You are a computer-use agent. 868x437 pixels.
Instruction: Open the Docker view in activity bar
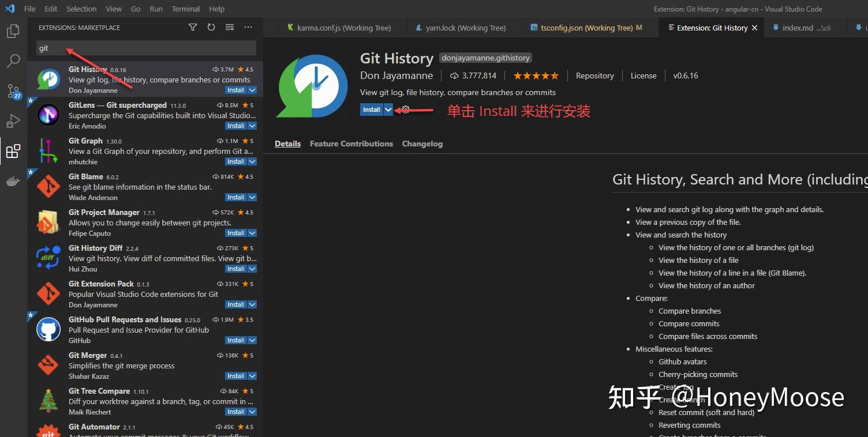point(13,181)
